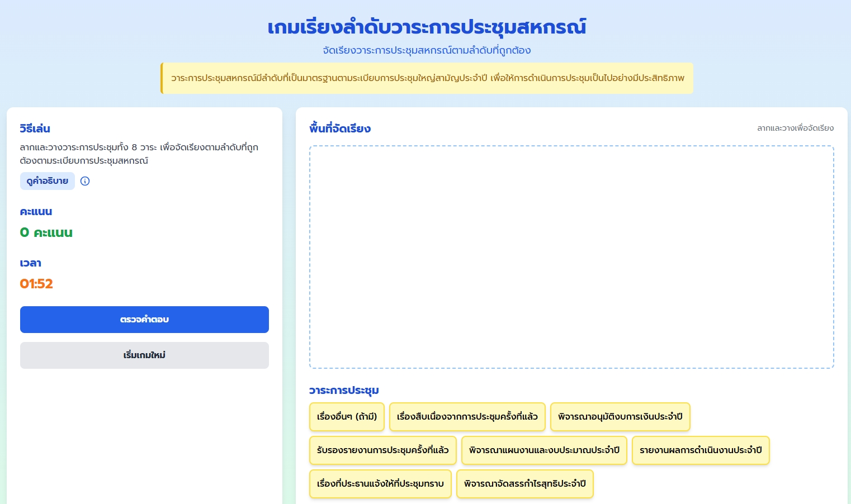Click the green score 0 คะแนน

point(46,232)
